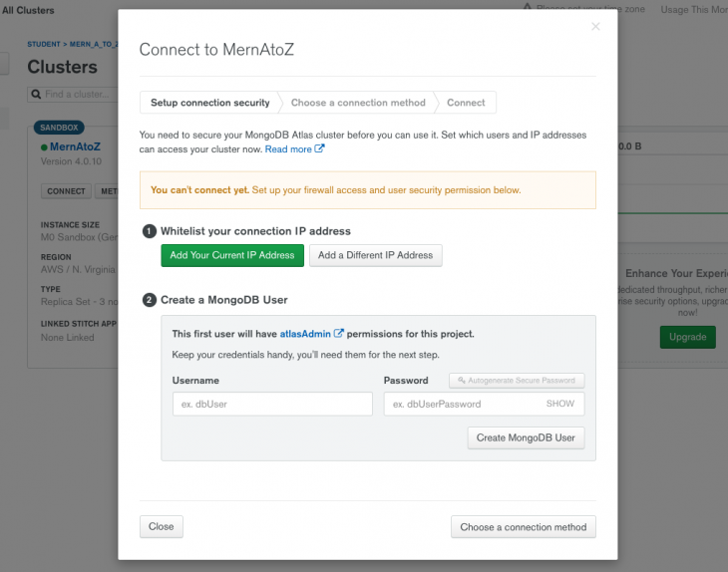Close the Connect dialog with the X icon
Viewport: 728px width, 572px height.
click(x=595, y=27)
